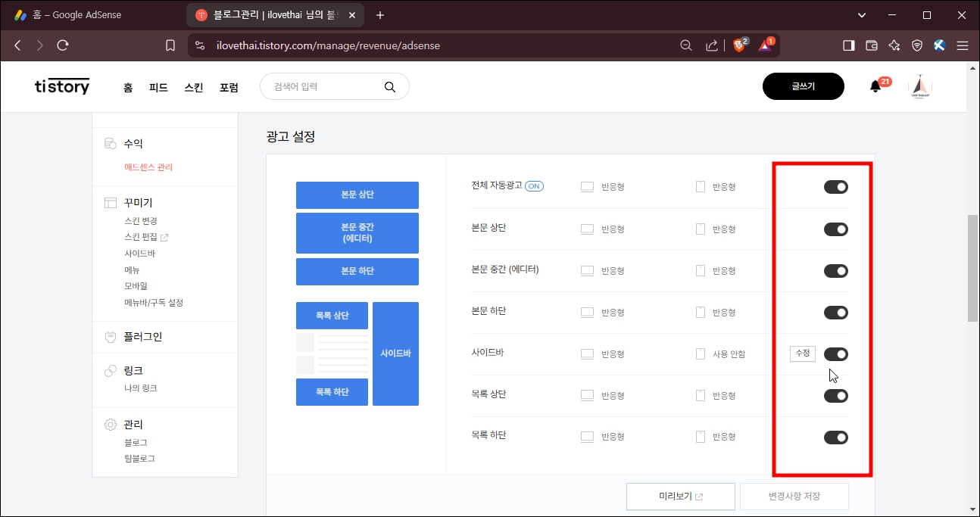The width and height of the screenshot is (980, 517).
Task: Disable the 목록 하단 ad toggle
Action: [x=836, y=437]
